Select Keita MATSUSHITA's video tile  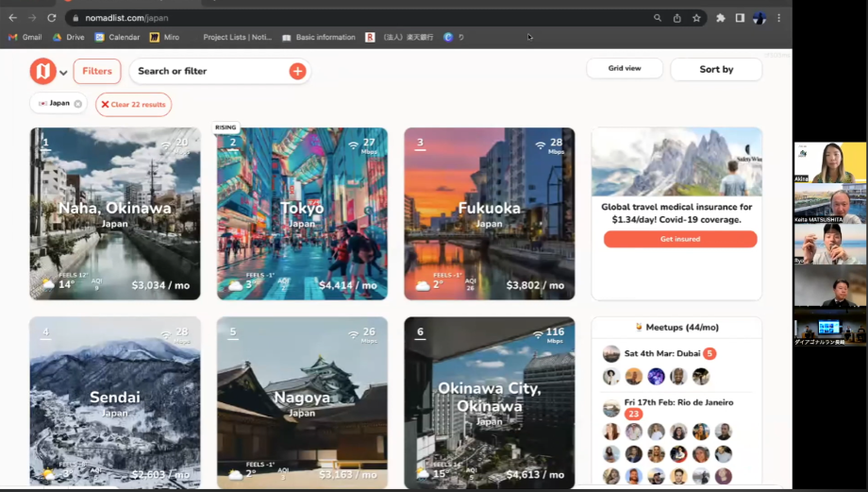pyautogui.click(x=830, y=203)
